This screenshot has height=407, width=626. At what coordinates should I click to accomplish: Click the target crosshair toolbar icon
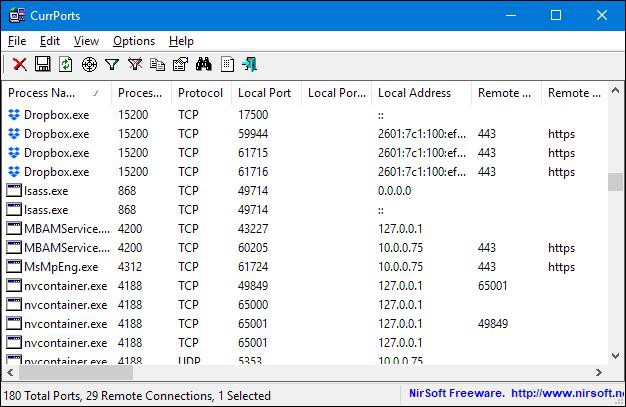[x=89, y=64]
